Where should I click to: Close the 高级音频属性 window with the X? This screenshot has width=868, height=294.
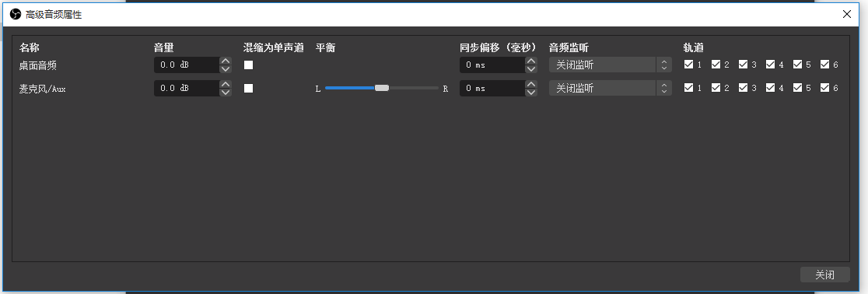[x=847, y=15]
